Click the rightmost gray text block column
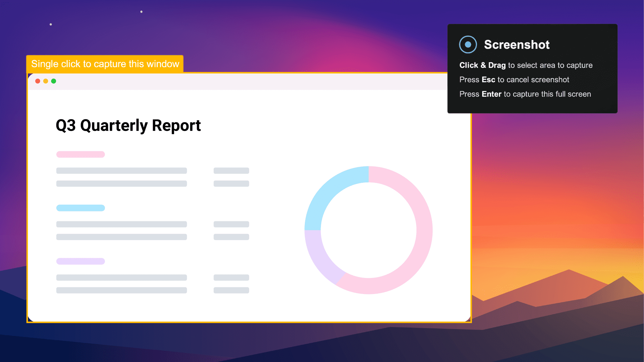The image size is (644, 362). [231, 224]
